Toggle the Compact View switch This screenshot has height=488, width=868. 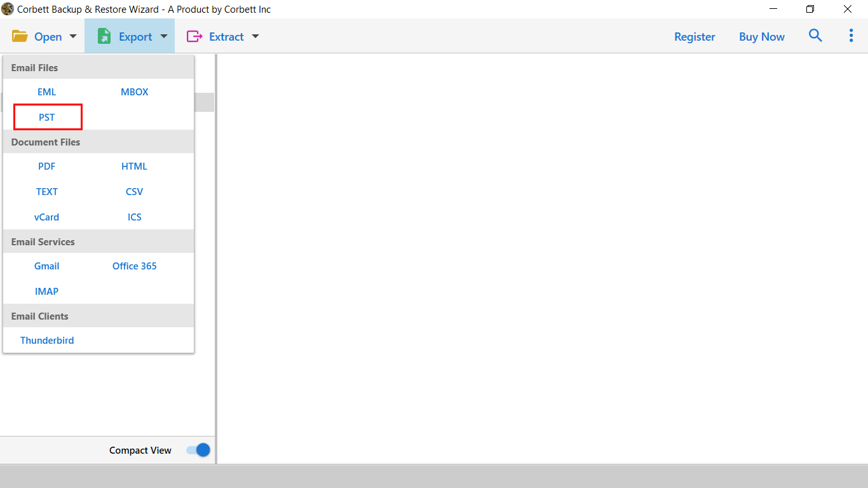coord(198,450)
